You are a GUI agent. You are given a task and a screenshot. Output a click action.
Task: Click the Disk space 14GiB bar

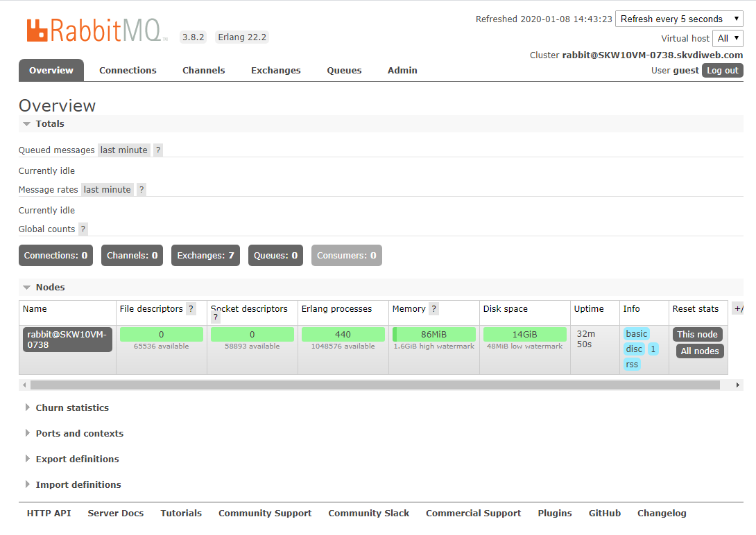click(524, 334)
